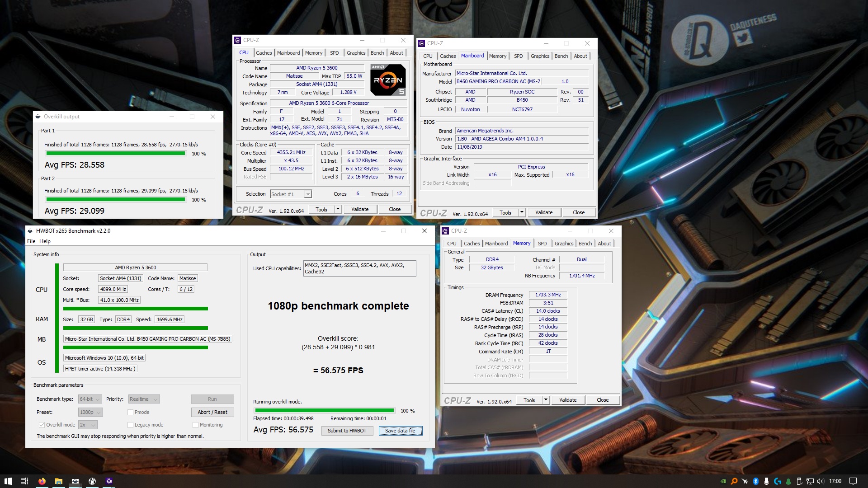Open the File menu in HWBOT x265
The width and height of the screenshot is (868, 488).
point(31,241)
